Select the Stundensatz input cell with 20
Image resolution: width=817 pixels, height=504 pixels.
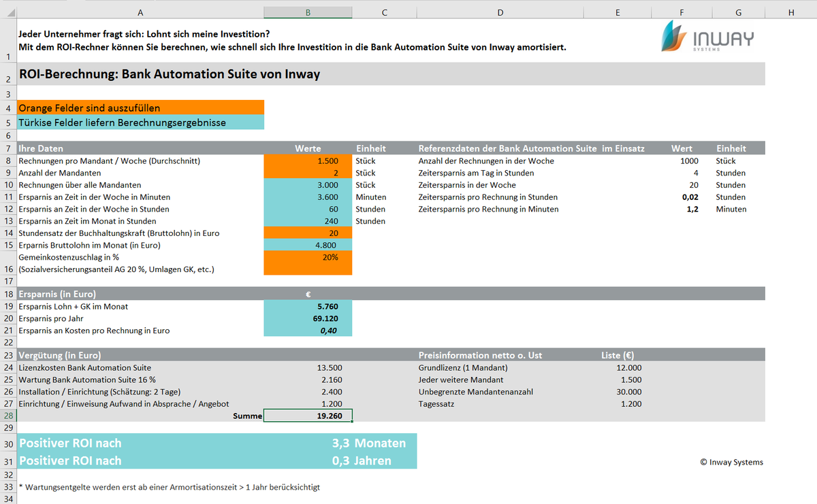tap(308, 233)
